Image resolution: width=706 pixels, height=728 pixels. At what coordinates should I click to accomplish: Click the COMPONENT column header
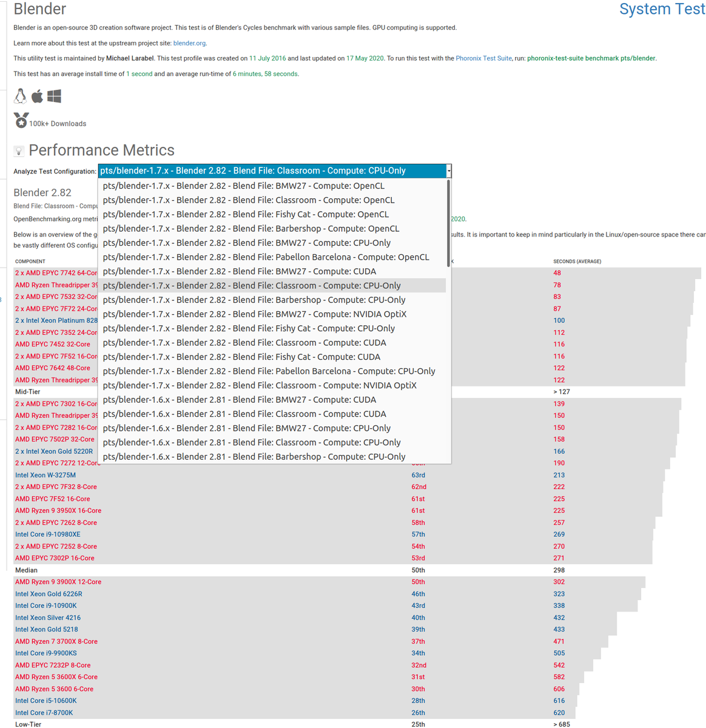pos(30,261)
